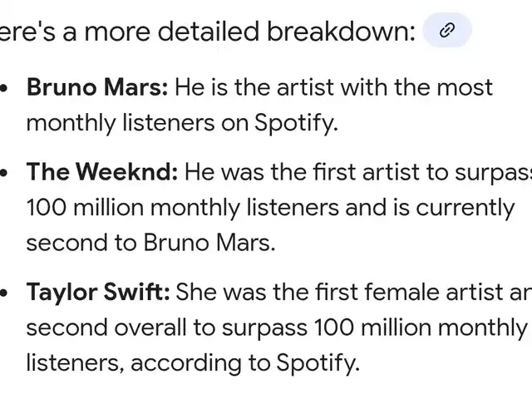Viewport: 532px width, 399px height.
Task: Select the bullet before Taylor Swift
Action: click(x=3, y=293)
